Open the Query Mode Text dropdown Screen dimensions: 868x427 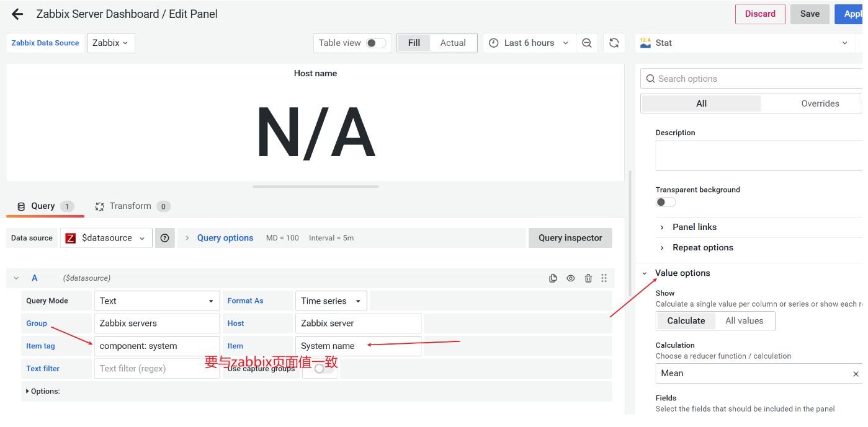(x=157, y=301)
